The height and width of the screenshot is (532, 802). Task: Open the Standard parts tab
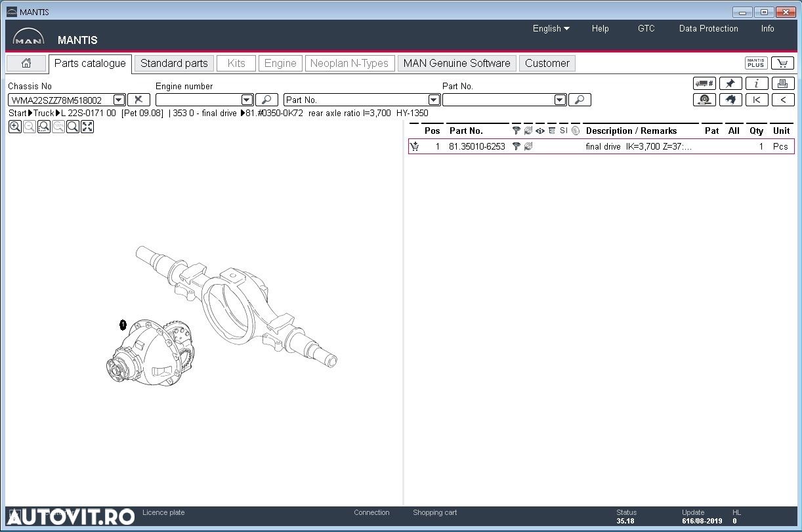click(x=174, y=63)
